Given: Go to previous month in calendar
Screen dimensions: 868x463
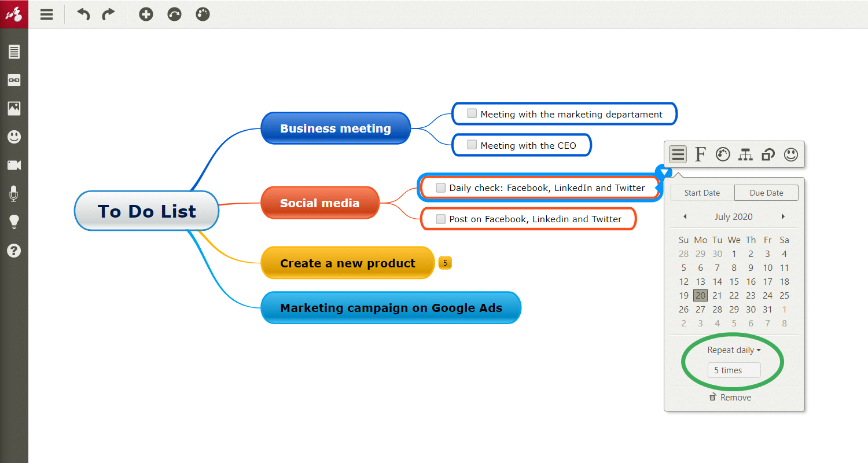Looking at the screenshot, I should coord(685,217).
